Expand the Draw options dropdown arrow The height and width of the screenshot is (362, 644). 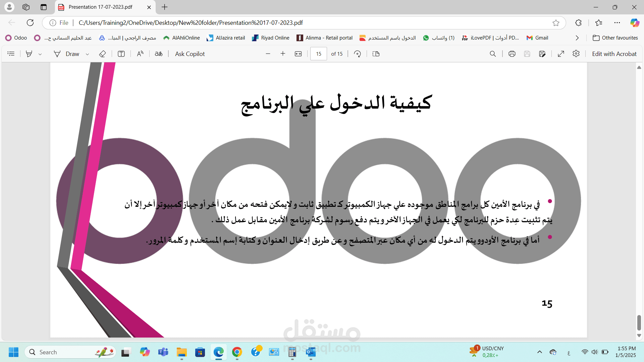[87, 54]
